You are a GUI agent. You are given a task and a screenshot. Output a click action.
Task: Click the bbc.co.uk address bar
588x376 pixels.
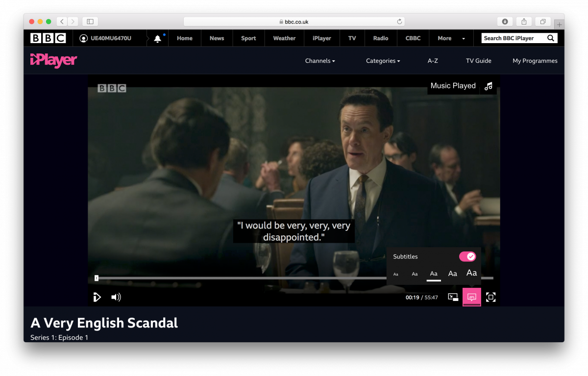(x=294, y=22)
